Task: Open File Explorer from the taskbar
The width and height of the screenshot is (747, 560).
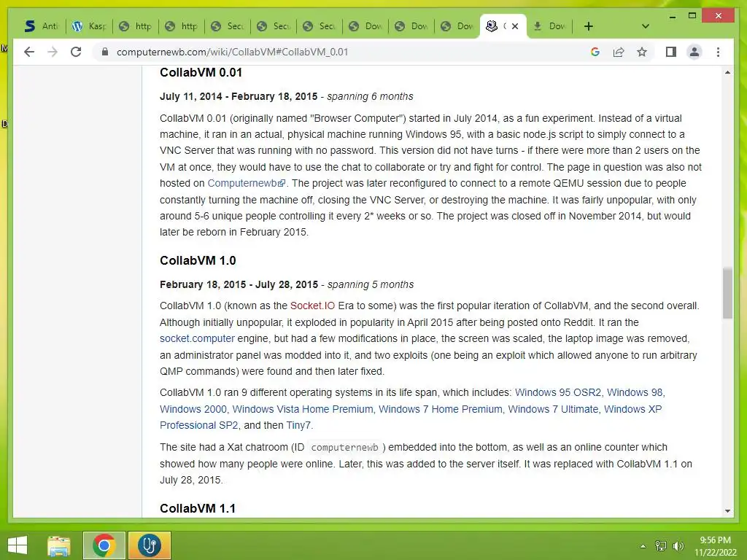Action: coord(59,545)
